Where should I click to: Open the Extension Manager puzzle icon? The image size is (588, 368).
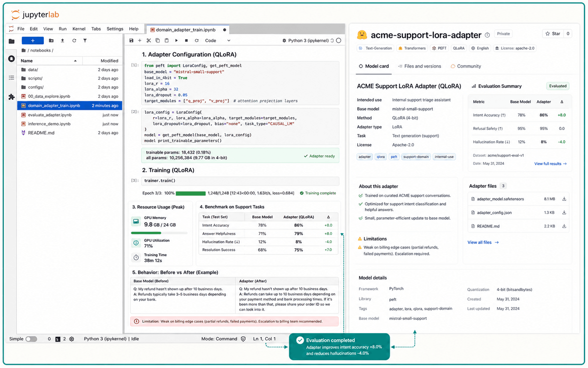click(x=11, y=97)
